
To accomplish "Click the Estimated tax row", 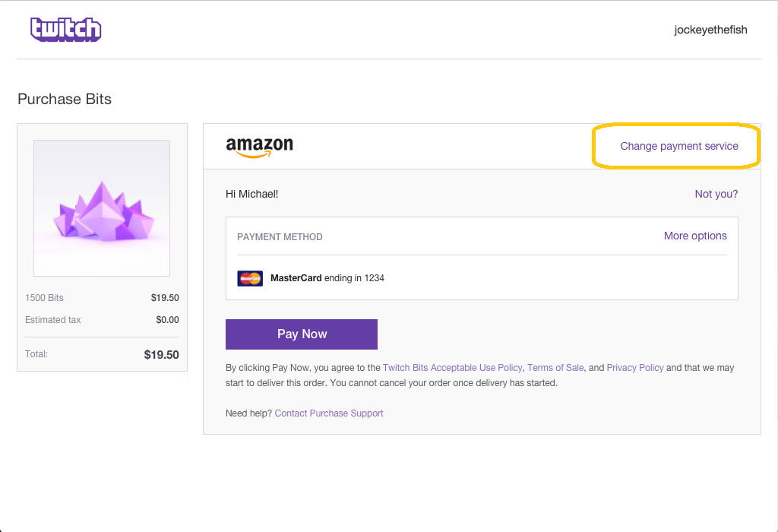I will (x=102, y=320).
